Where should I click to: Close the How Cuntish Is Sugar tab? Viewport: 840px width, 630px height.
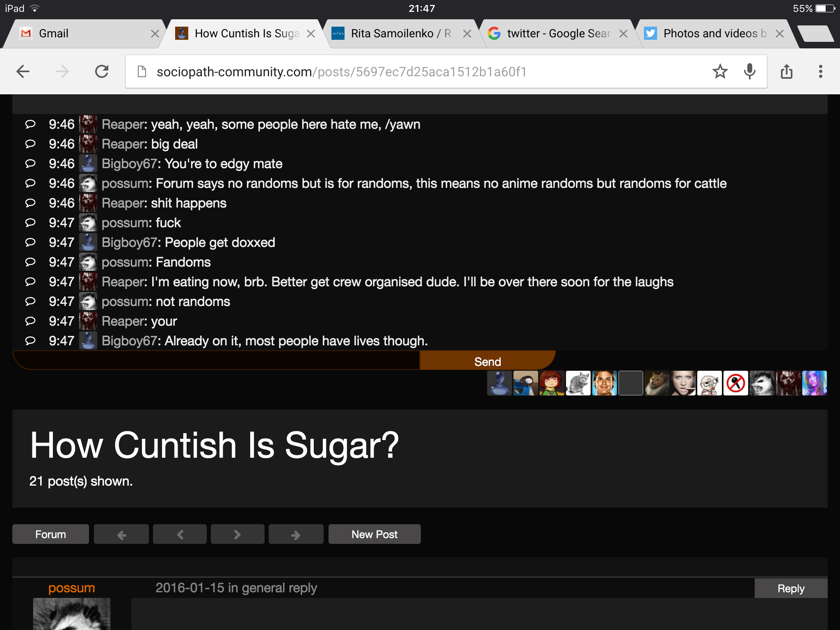click(x=311, y=34)
